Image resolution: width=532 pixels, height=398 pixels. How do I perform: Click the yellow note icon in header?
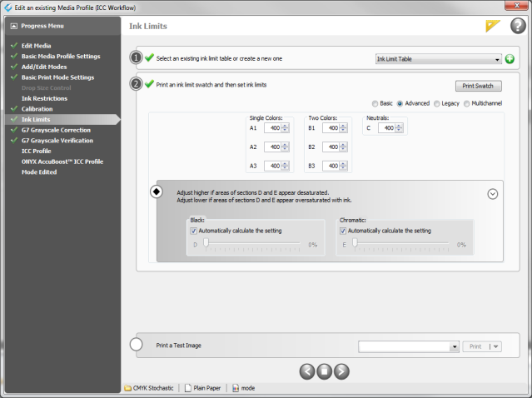tap(493, 26)
